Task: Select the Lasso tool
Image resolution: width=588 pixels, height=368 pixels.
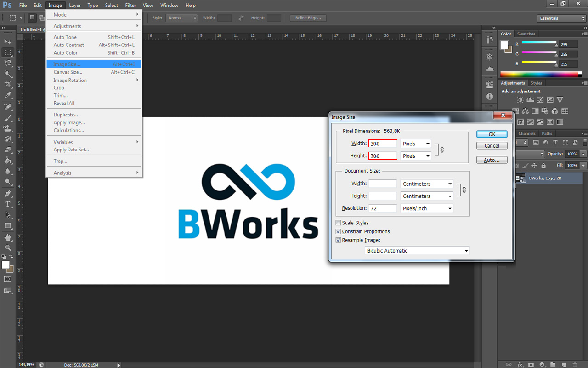Action: coord(8,63)
